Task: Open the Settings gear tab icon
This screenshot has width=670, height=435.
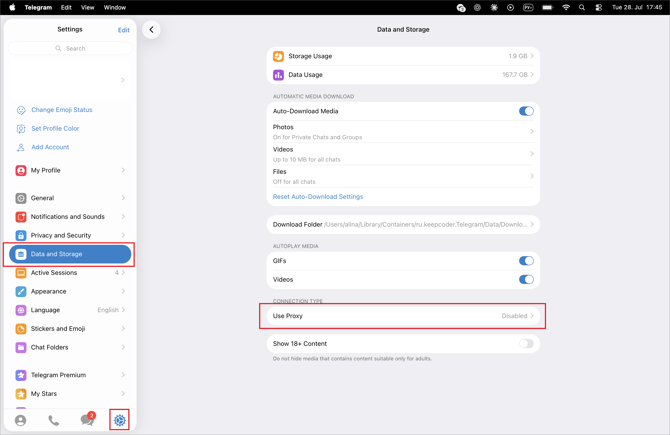Action: pyautogui.click(x=120, y=420)
